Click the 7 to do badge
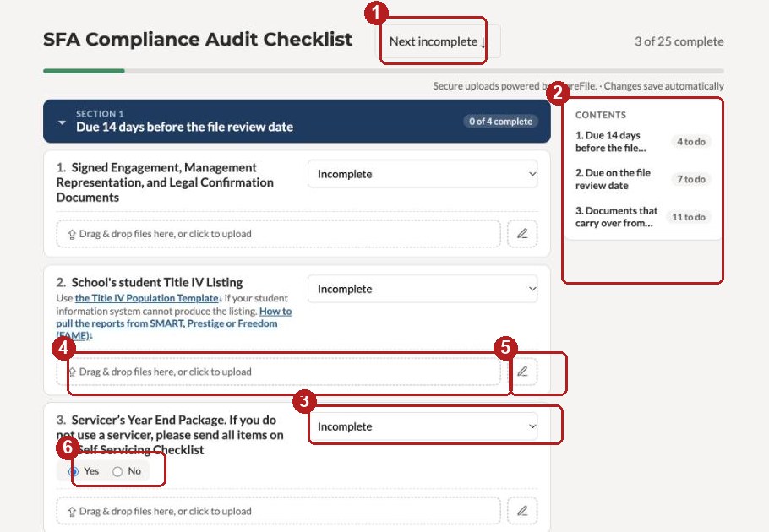The height and width of the screenshot is (532, 769). (691, 179)
